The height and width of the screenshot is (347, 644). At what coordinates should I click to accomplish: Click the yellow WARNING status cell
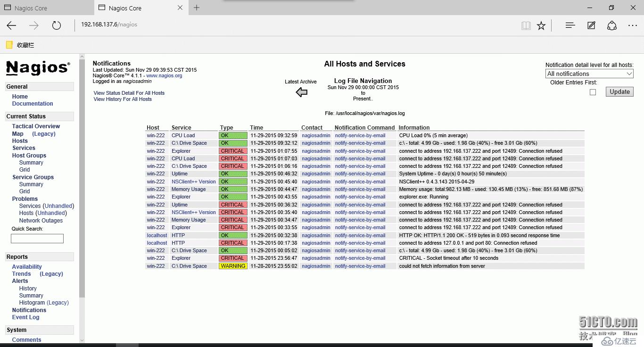pos(233,266)
